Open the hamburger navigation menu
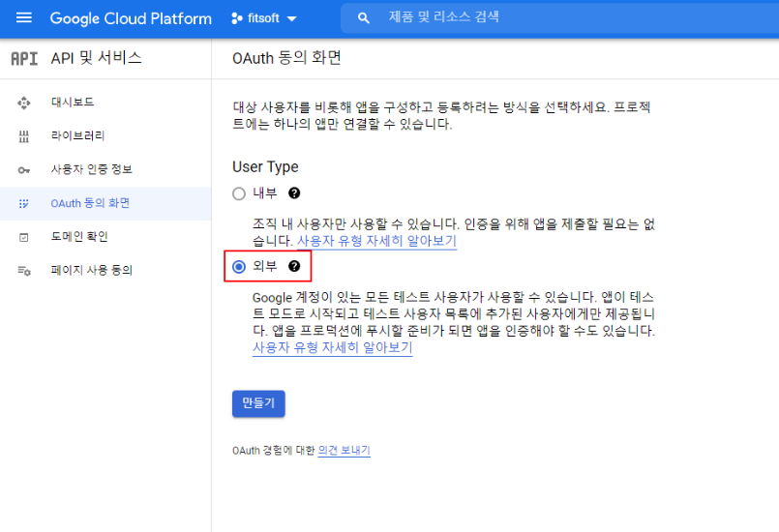This screenshot has width=779, height=532. tap(24, 18)
